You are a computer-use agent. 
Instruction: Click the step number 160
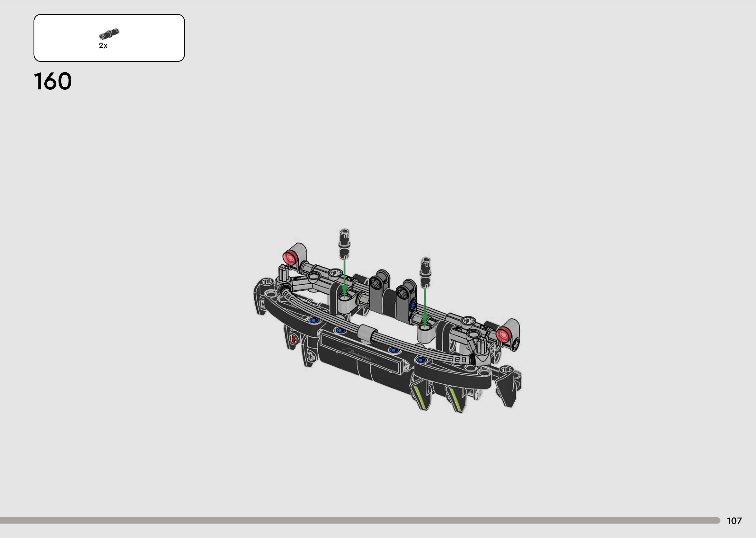point(53,82)
